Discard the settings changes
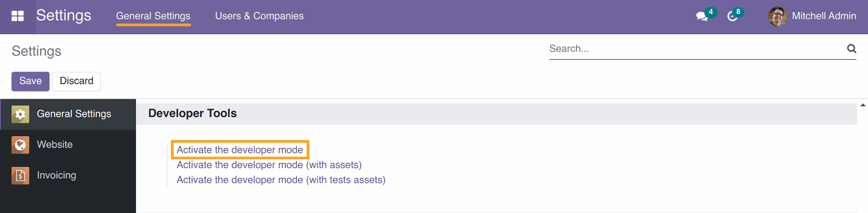 (76, 81)
